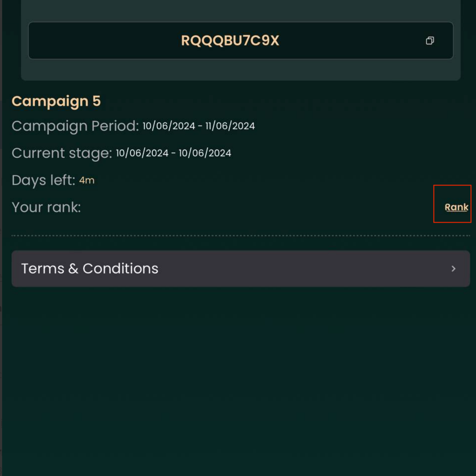This screenshot has width=476, height=476.
Task: Click the dash separator in Current stage dates
Action: 173,153
